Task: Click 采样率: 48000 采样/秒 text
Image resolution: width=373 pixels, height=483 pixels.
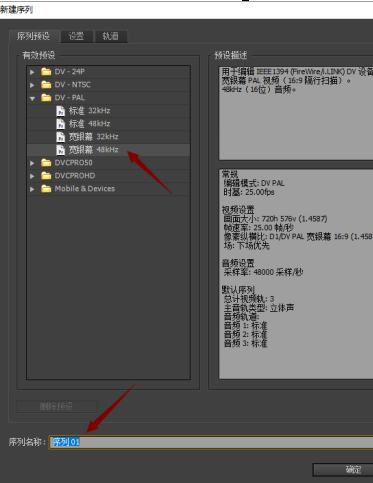Action: [x=263, y=272]
